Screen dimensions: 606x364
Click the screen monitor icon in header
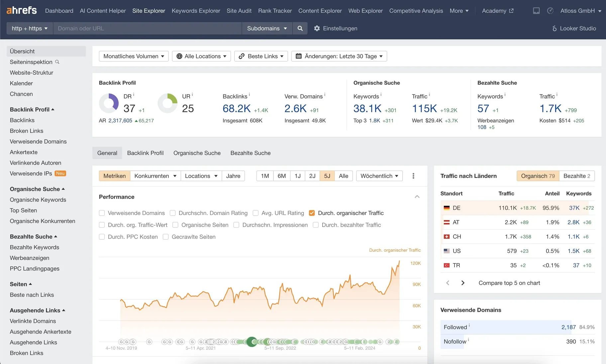(x=536, y=11)
